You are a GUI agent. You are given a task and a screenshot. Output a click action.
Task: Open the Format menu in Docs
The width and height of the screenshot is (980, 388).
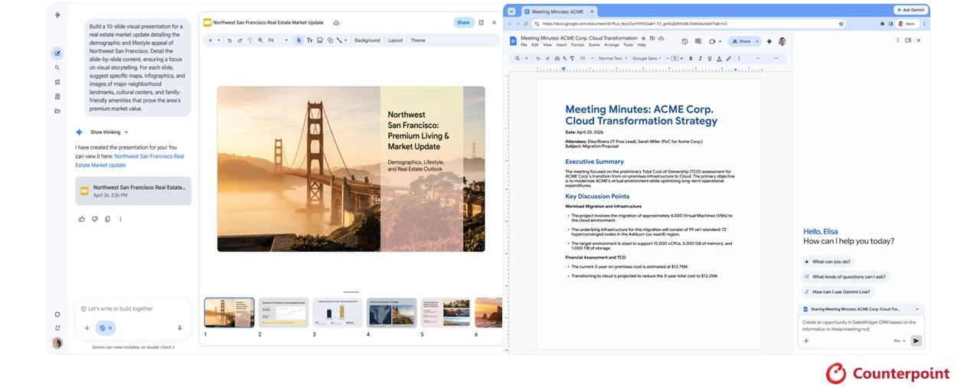coord(577,44)
